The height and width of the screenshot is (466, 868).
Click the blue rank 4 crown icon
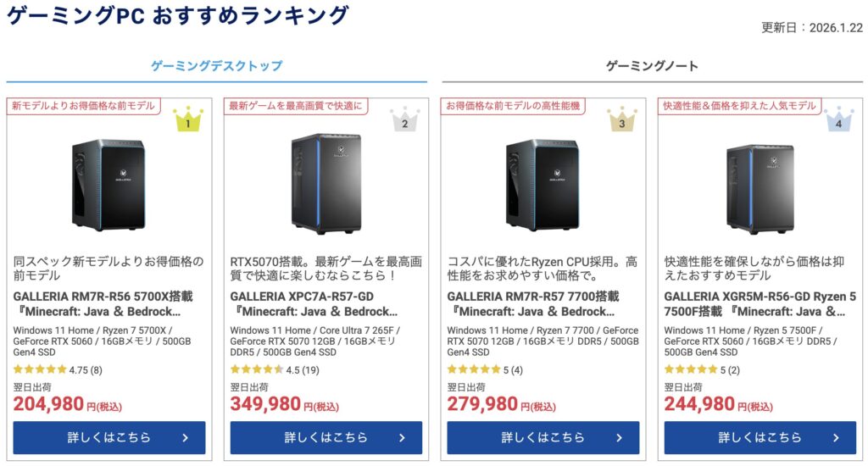click(x=838, y=119)
